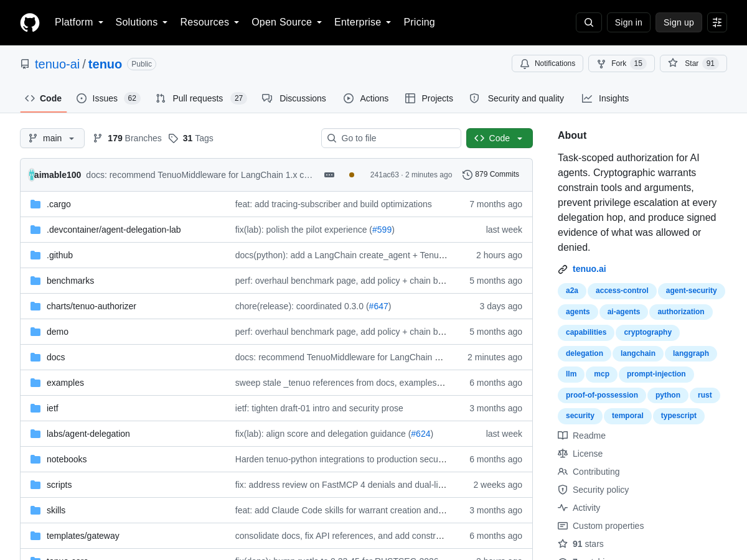Click the link icon beside tenuo.ai
Viewport: 747px width, 560px height.
tap(563, 269)
